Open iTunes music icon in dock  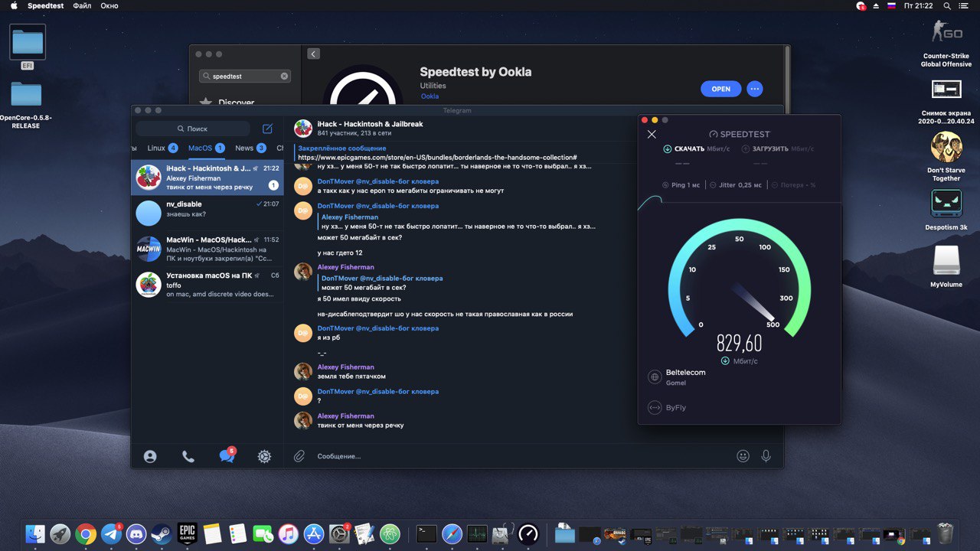tap(288, 533)
